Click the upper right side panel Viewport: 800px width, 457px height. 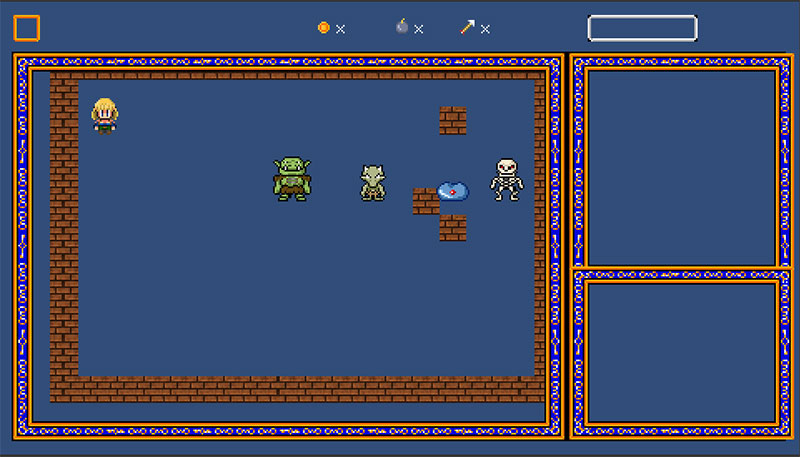pos(682,162)
